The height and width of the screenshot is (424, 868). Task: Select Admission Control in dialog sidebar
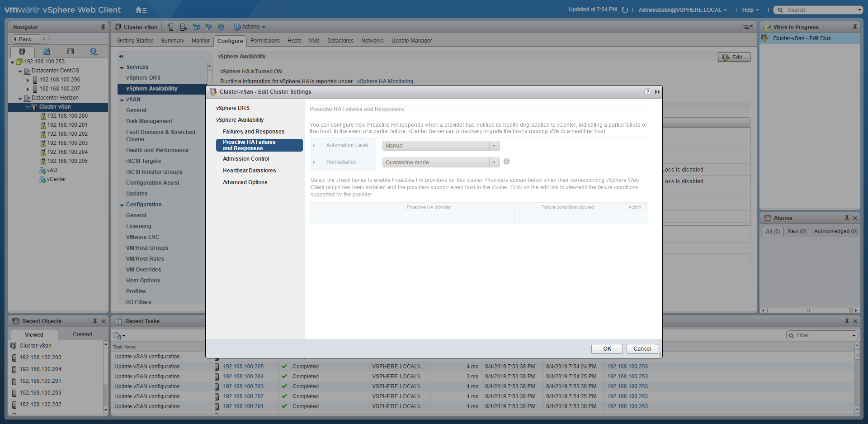click(245, 159)
